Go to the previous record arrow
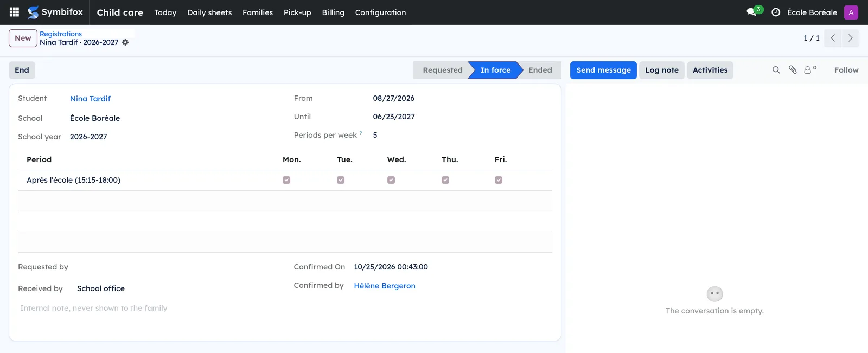Viewport: 868px width, 353px height. click(x=833, y=38)
